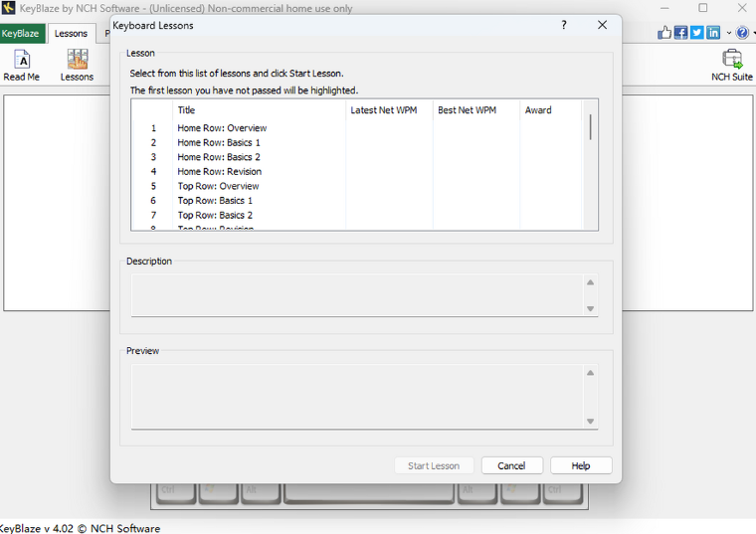The height and width of the screenshot is (534, 756).
Task: Click the Best Net WPM column header
Action: point(476,110)
